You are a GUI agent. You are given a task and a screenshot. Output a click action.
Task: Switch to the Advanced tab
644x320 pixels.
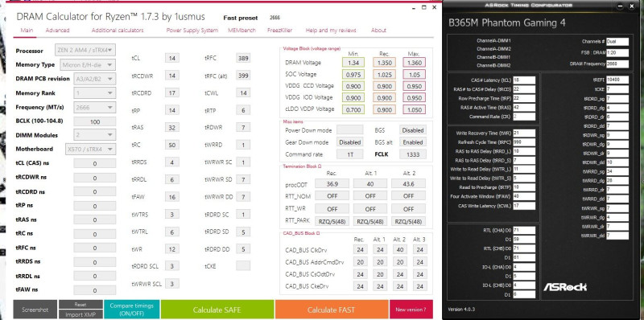pos(57,31)
